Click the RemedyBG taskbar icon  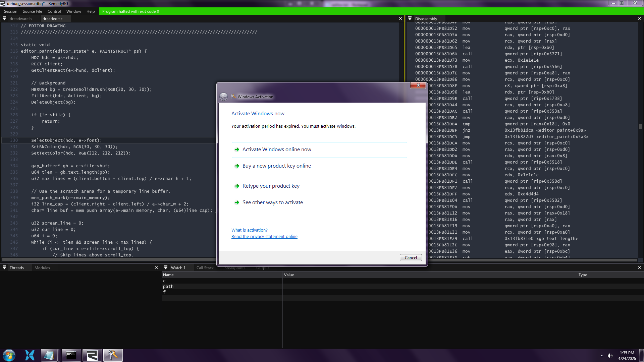[x=92, y=355]
